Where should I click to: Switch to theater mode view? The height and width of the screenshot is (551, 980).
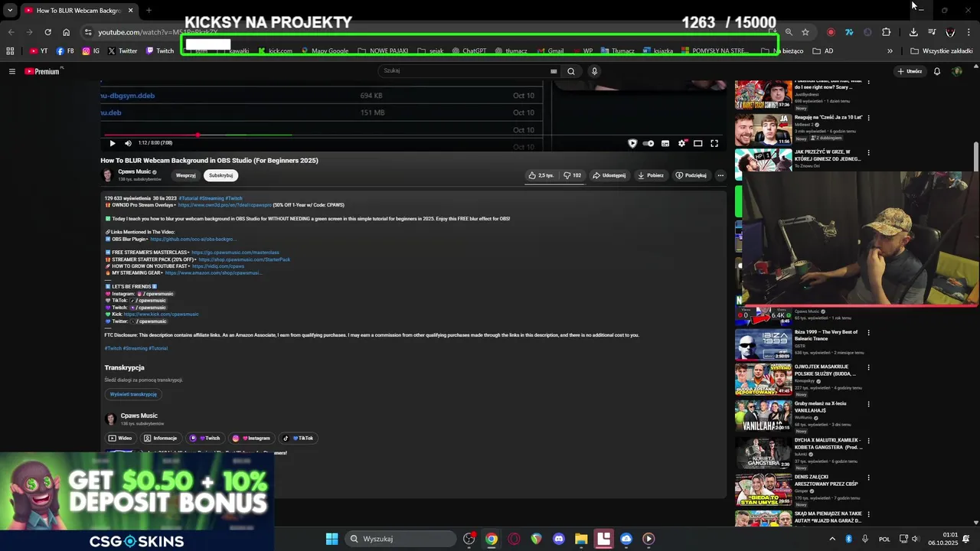(x=697, y=143)
